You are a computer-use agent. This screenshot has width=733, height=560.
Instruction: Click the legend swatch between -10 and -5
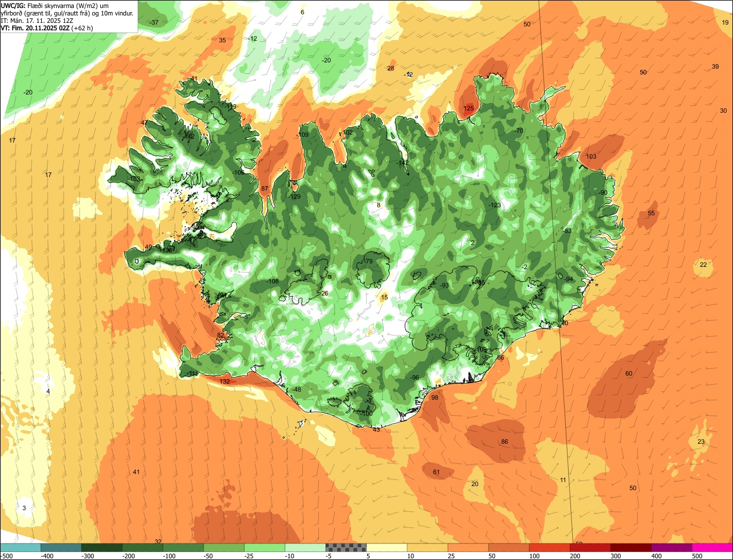[305, 547]
